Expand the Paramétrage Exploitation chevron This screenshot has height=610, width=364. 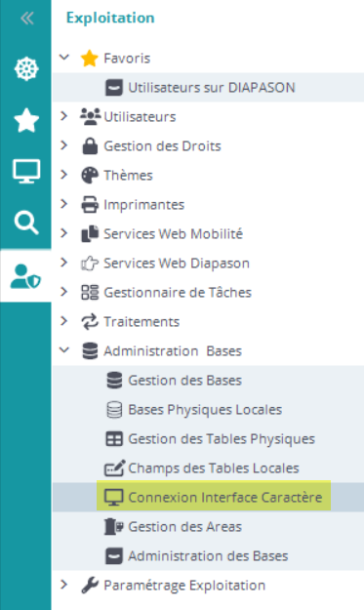click(64, 585)
